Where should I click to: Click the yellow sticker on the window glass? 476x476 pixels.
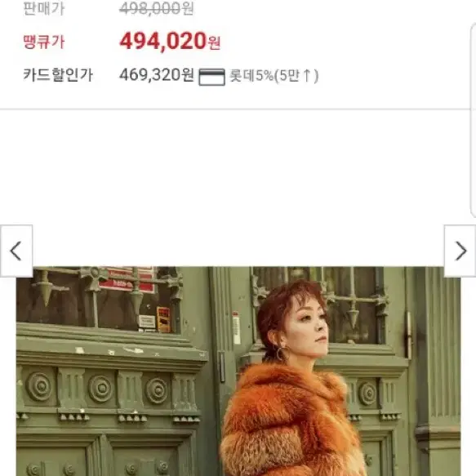(x=163, y=319)
